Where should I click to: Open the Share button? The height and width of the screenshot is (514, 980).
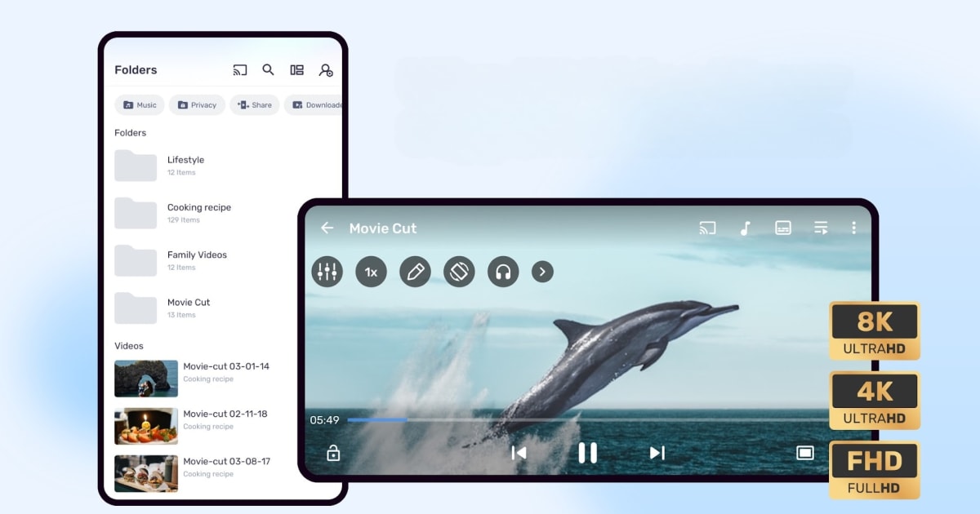pyautogui.click(x=254, y=104)
